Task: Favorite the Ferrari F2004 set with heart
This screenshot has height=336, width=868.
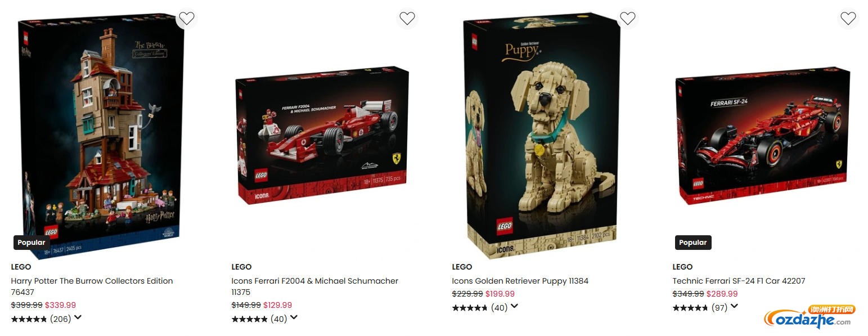Action: click(x=407, y=19)
